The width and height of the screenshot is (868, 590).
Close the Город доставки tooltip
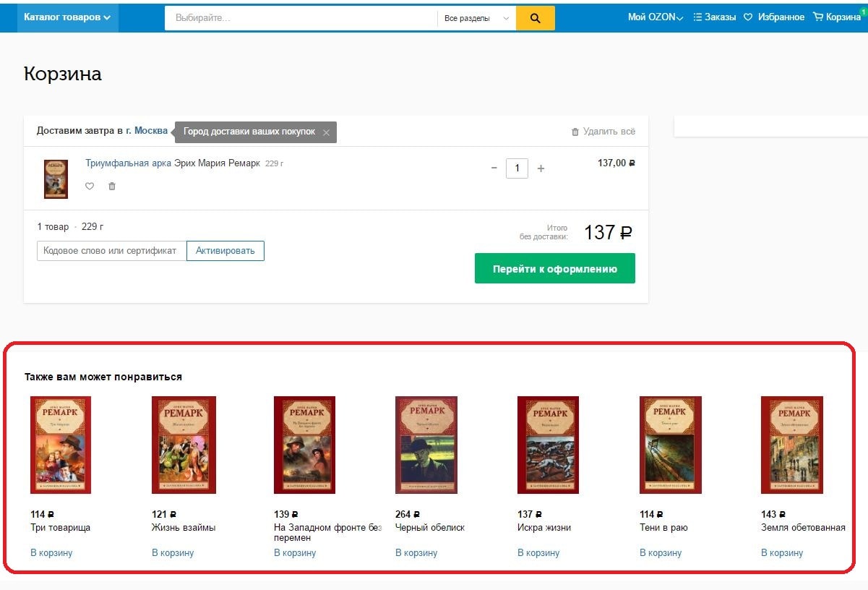(326, 132)
